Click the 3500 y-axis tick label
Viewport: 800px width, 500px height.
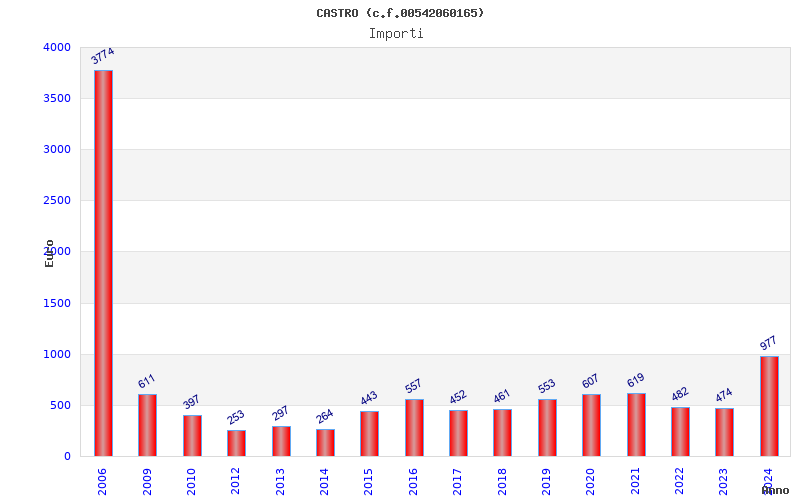pos(57,98)
